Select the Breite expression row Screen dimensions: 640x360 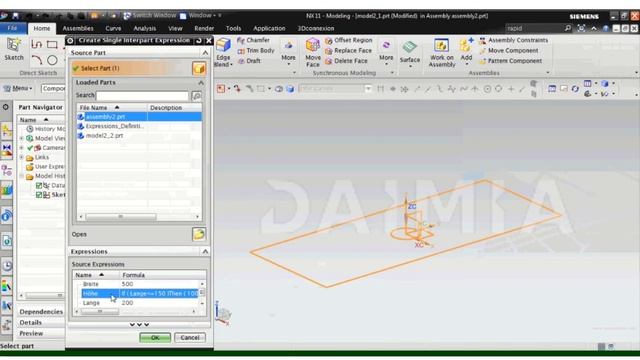[139, 284]
